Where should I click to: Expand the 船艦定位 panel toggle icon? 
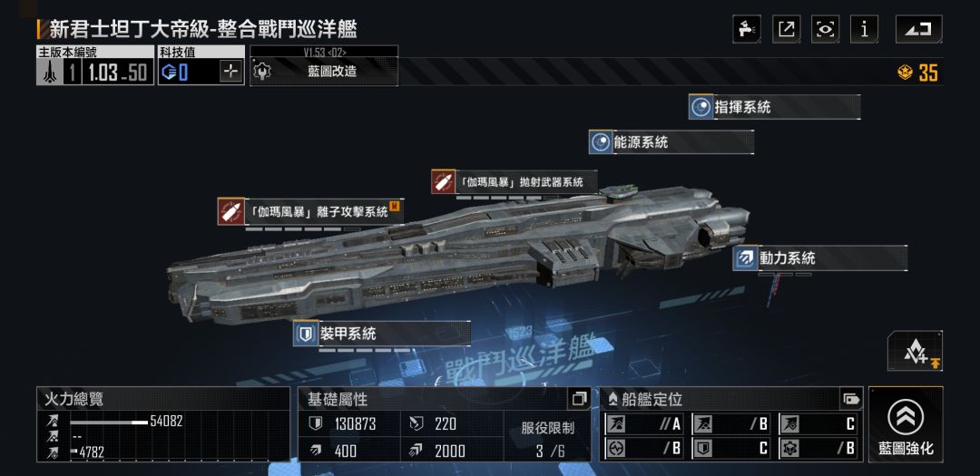click(x=851, y=399)
